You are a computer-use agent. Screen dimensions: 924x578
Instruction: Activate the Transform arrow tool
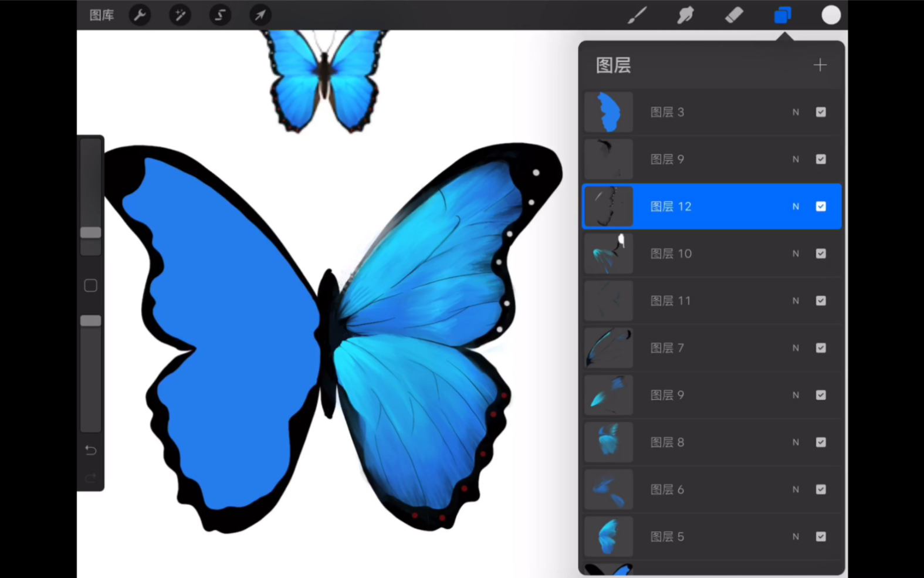coord(260,15)
